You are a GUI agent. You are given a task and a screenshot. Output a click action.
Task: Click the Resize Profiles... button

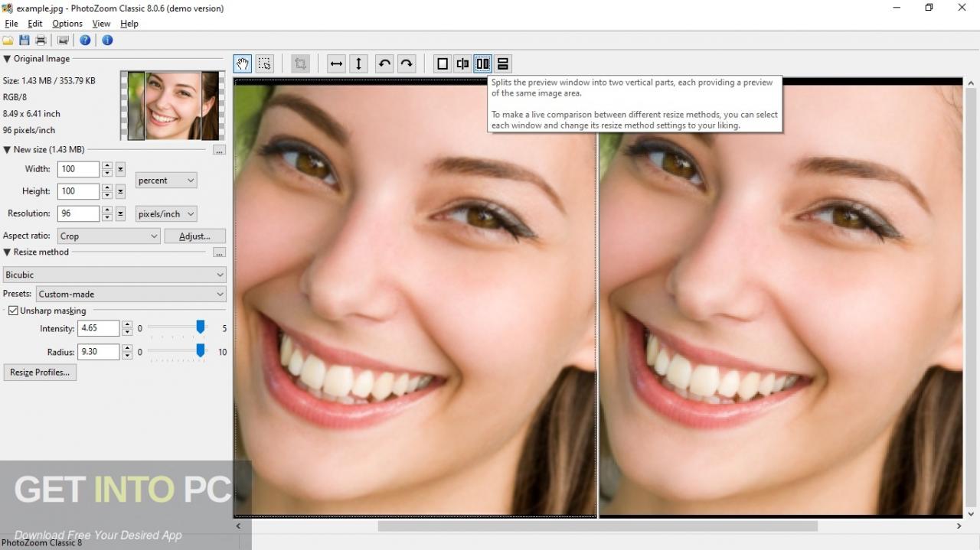coord(40,373)
